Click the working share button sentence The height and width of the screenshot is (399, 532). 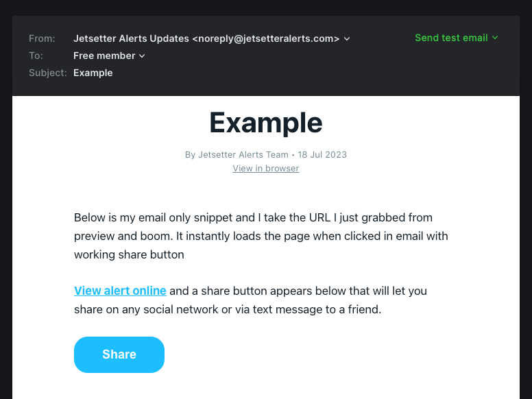pyautogui.click(x=129, y=254)
